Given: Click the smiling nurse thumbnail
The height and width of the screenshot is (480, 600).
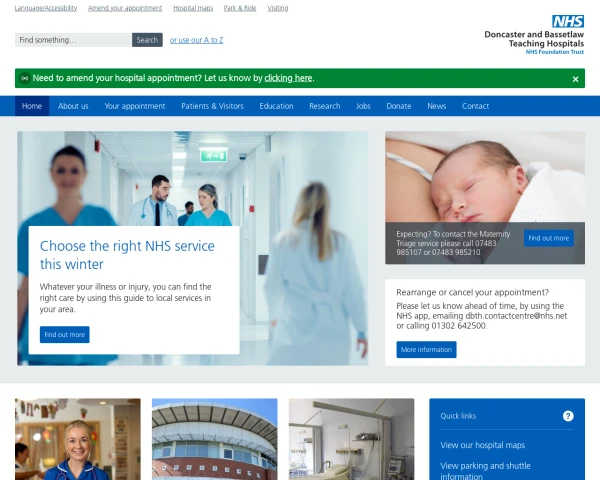Looking at the screenshot, I should point(78,439).
